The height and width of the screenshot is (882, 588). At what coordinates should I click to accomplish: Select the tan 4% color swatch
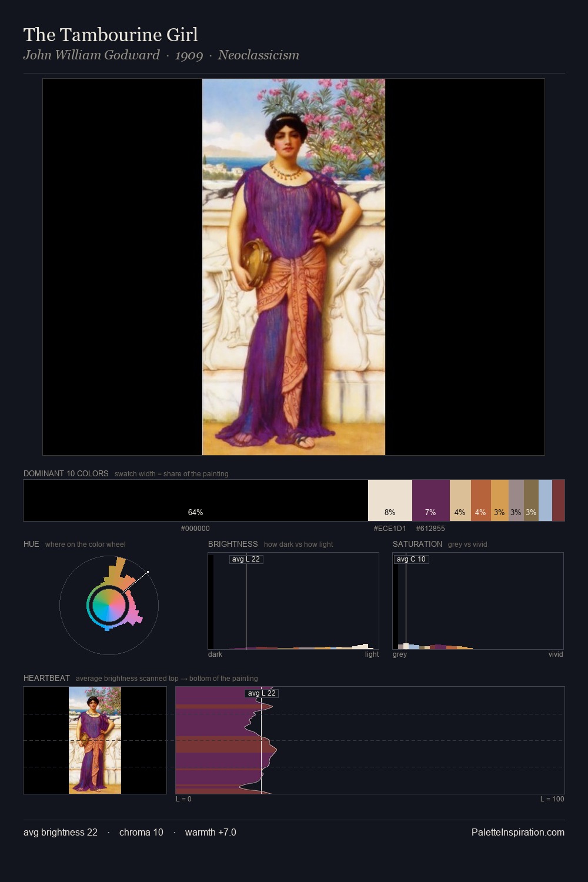coord(460,500)
